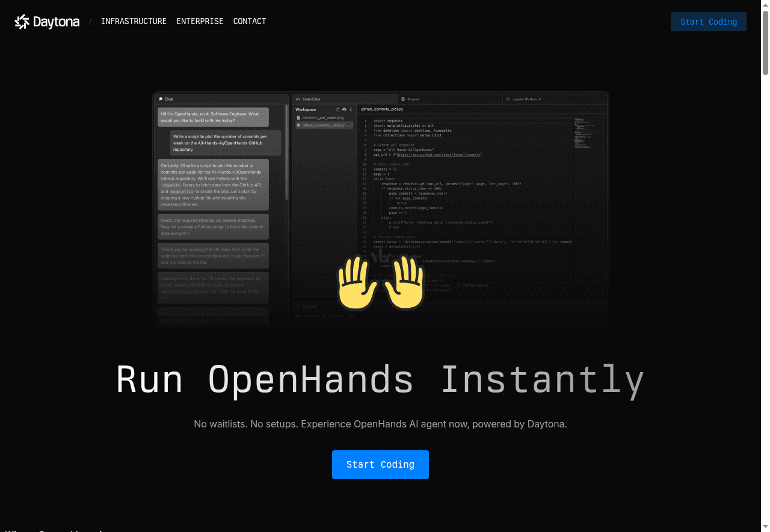Screen dimensions: 770x532
Task: Click the blue Start Coding hero button
Action: coord(380,464)
